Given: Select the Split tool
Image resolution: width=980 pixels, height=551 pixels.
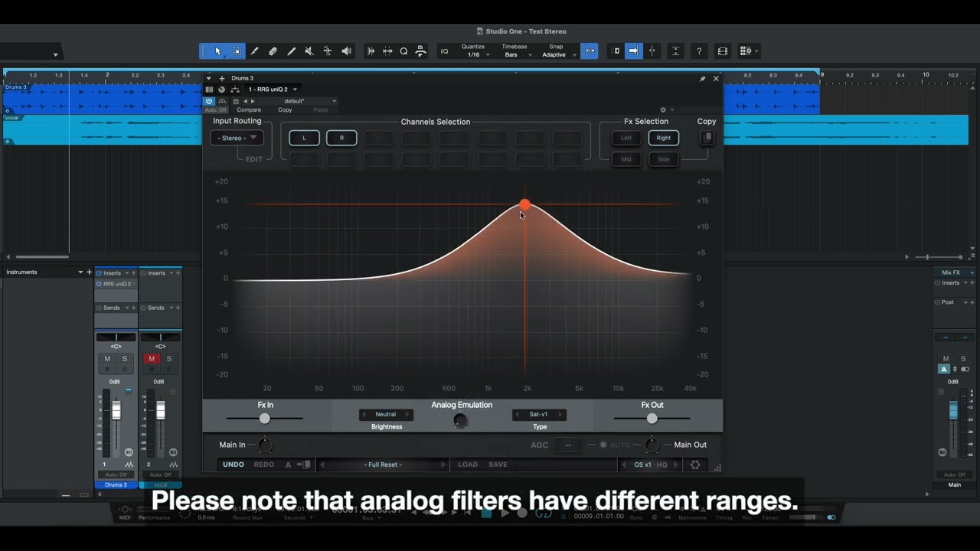Looking at the screenshot, I should (x=254, y=51).
